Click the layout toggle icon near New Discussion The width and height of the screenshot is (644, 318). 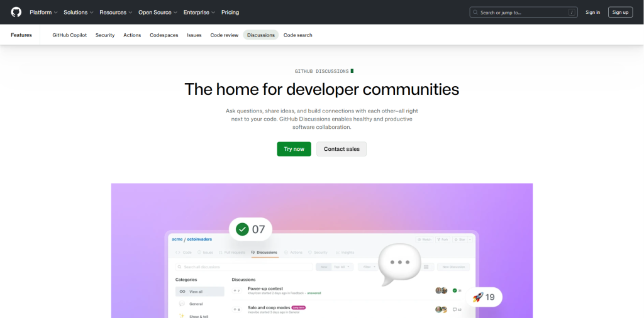[x=426, y=266]
